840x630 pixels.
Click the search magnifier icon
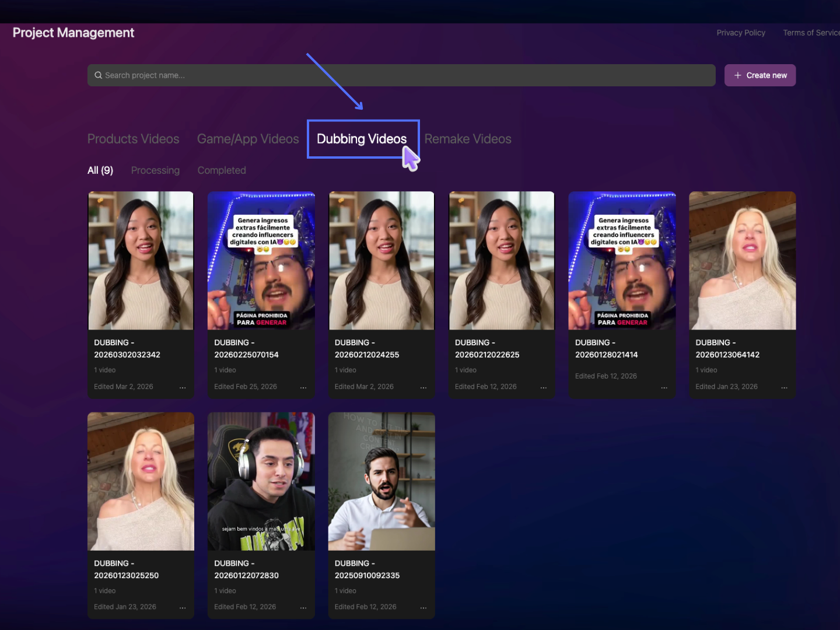click(x=98, y=75)
